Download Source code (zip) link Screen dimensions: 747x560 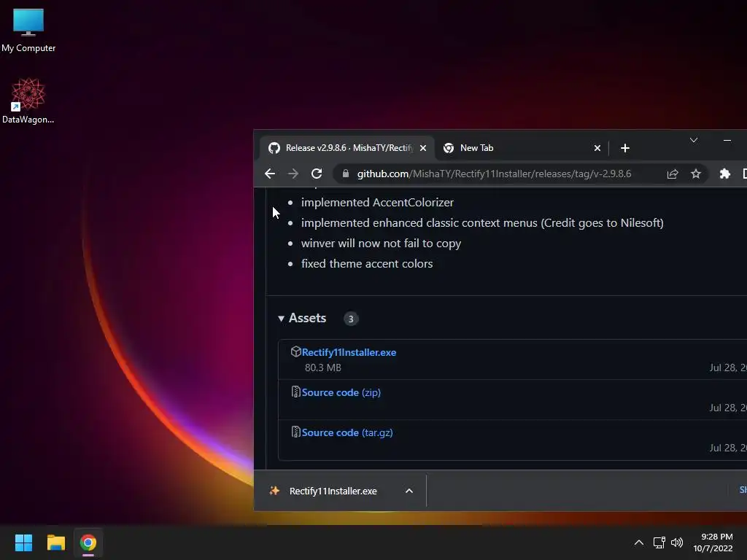[341, 392]
